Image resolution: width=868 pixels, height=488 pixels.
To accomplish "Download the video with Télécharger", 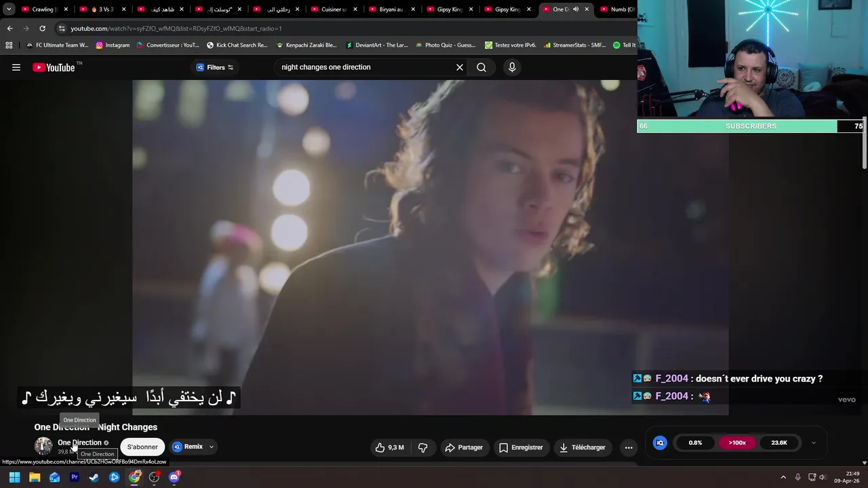I will (582, 447).
